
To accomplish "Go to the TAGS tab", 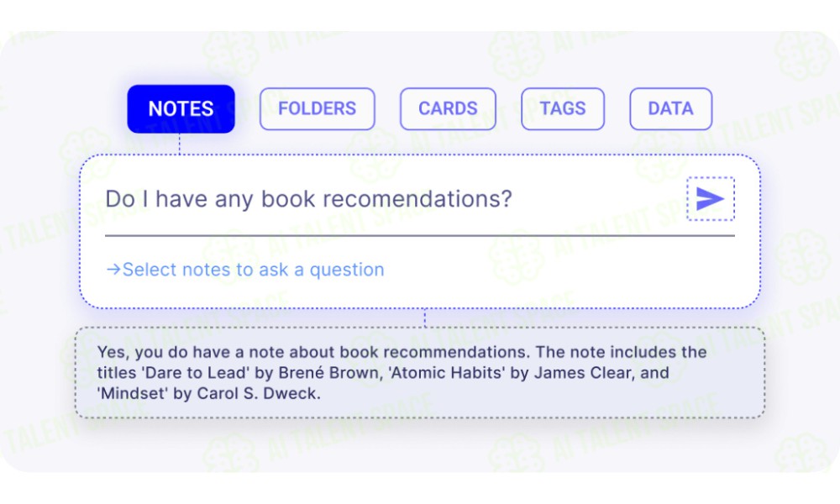I will tap(563, 108).
